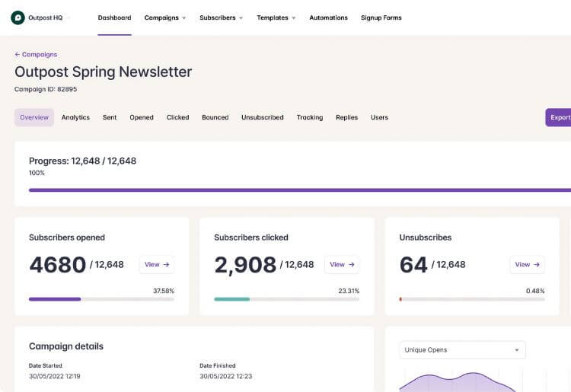Switch to the Analytics tab
Screen dimensions: 571x392
click(75, 117)
